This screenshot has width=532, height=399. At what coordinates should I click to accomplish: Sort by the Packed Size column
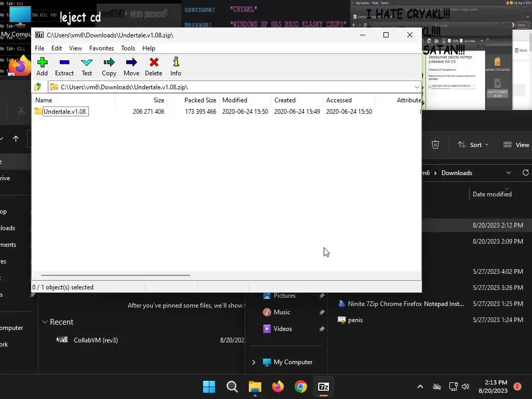[x=193, y=100]
